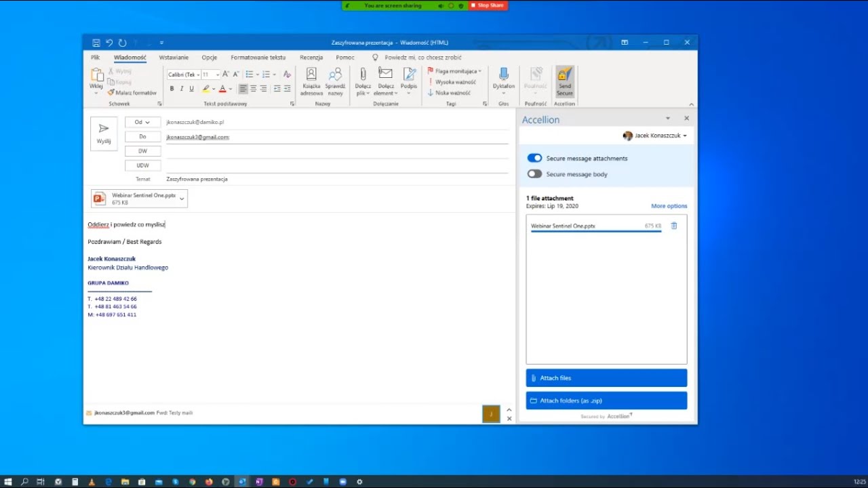Viewport: 868px width, 488px height.
Task: Click Dołącz plik attach file
Action: click(x=363, y=81)
